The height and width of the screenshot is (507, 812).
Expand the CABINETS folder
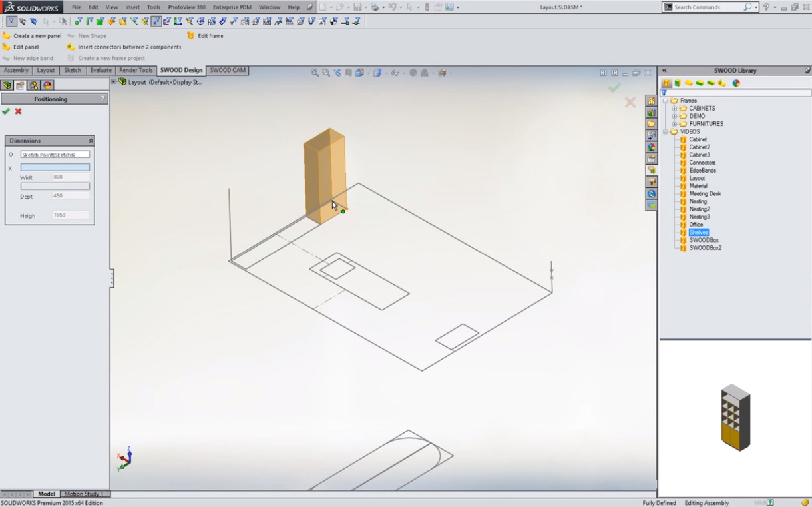(x=674, y=109)
